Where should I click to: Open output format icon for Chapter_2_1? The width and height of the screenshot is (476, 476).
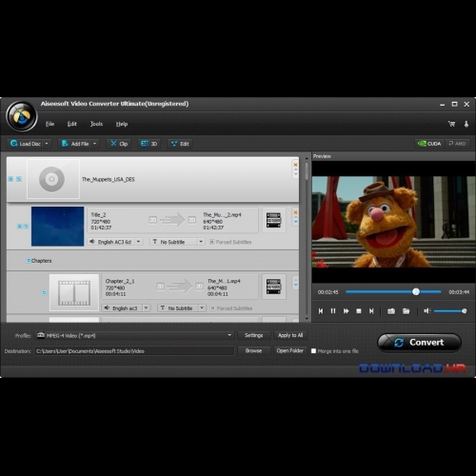pyautogui.click(x=273, y=287)
